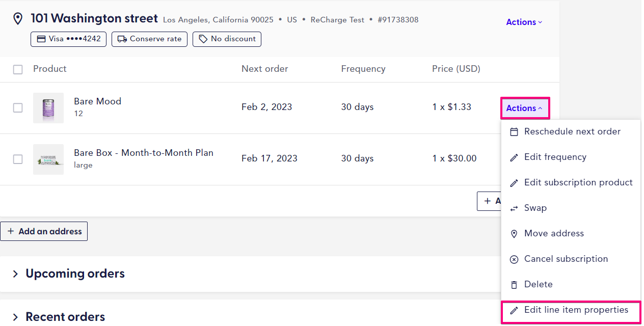Click the swap arrows icon in menu
Screen dimensions: 644x326
514,208
